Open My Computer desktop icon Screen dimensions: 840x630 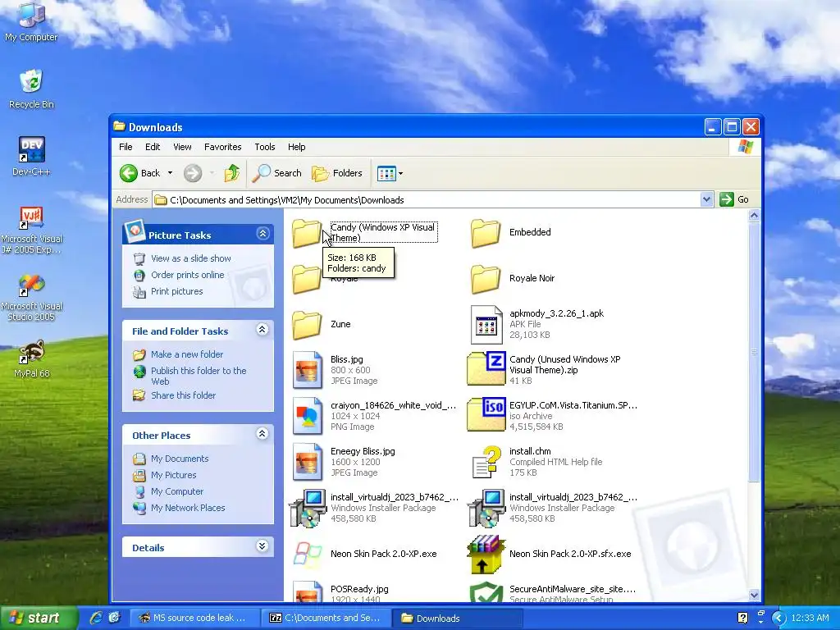click(31, 21)
